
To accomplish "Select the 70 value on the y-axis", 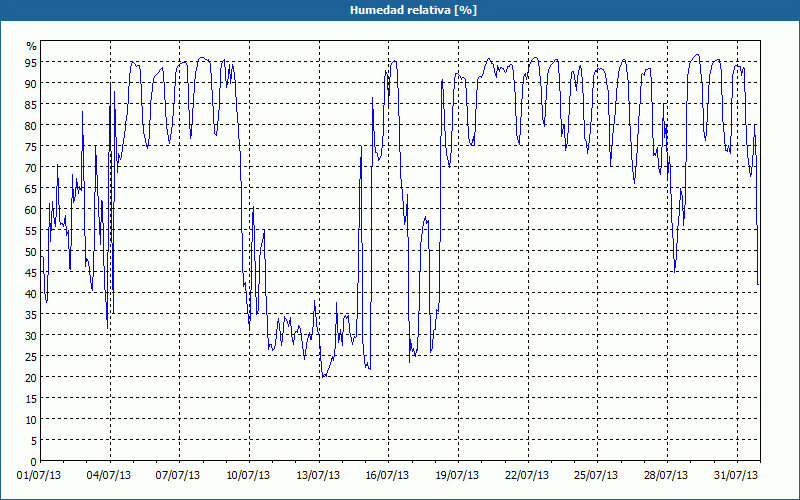I will [31, 167].
